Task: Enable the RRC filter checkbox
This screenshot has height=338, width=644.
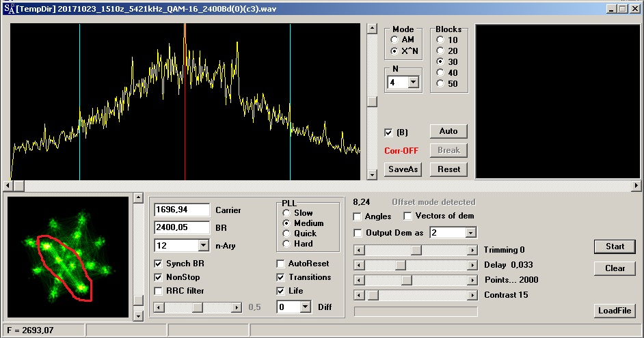Action: point(159,291)
